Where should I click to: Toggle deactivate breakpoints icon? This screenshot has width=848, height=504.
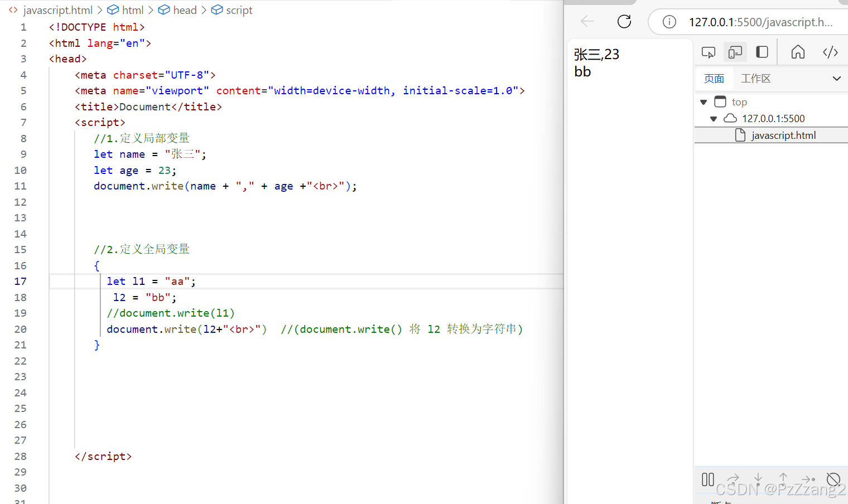point(833,479)
